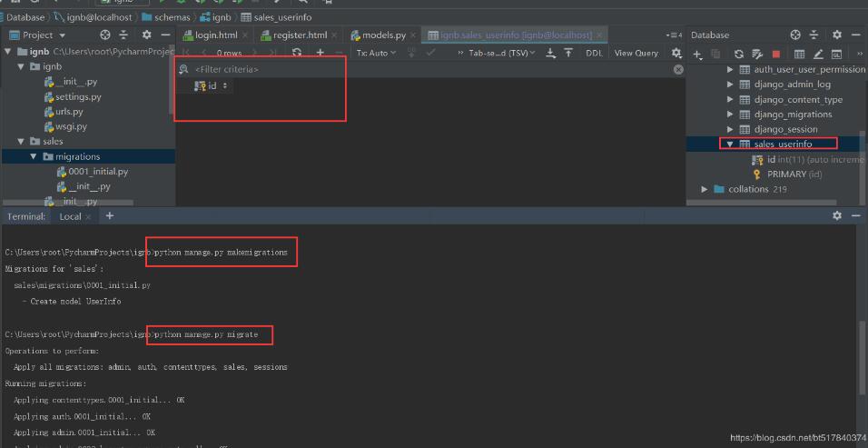Switch to the models.py tab
This screenshot has height=448, width=868.
pos(383,35)
